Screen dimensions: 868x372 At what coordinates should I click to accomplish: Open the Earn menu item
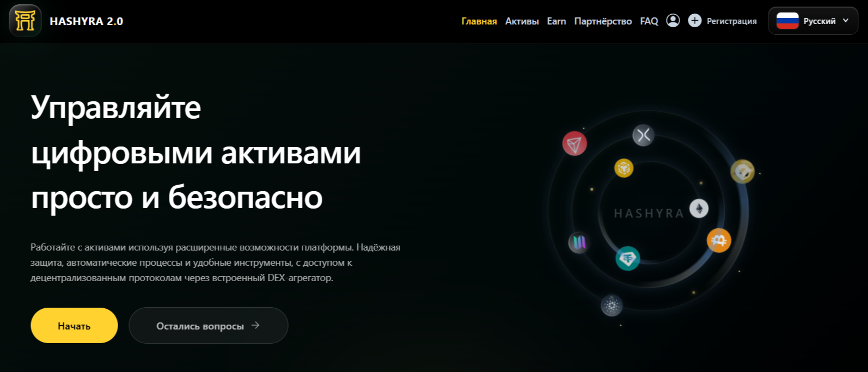(x=557, y=21)
